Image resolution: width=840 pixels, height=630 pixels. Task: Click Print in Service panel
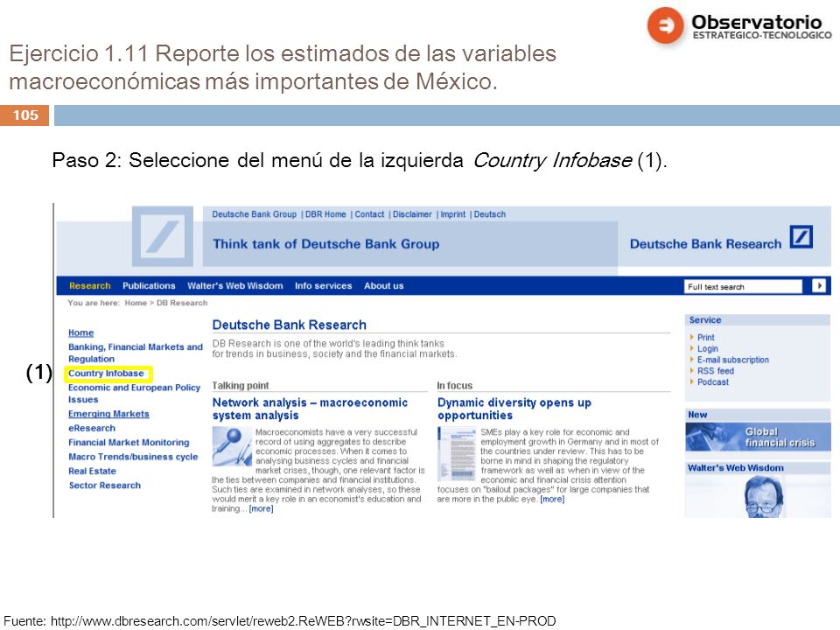pos(705,338)
